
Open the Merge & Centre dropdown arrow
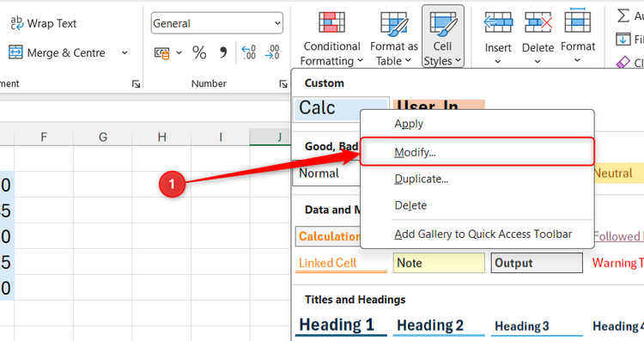(125, 52)
